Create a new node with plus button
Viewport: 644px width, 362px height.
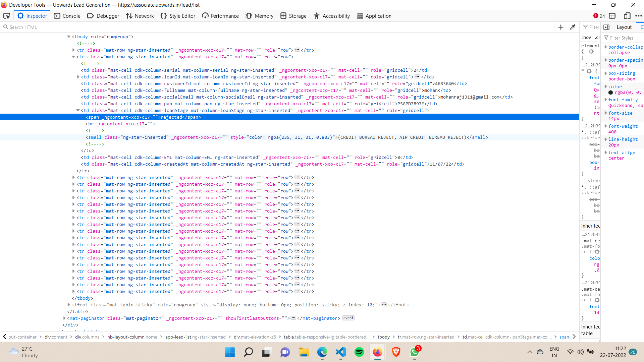pos(561,27)
